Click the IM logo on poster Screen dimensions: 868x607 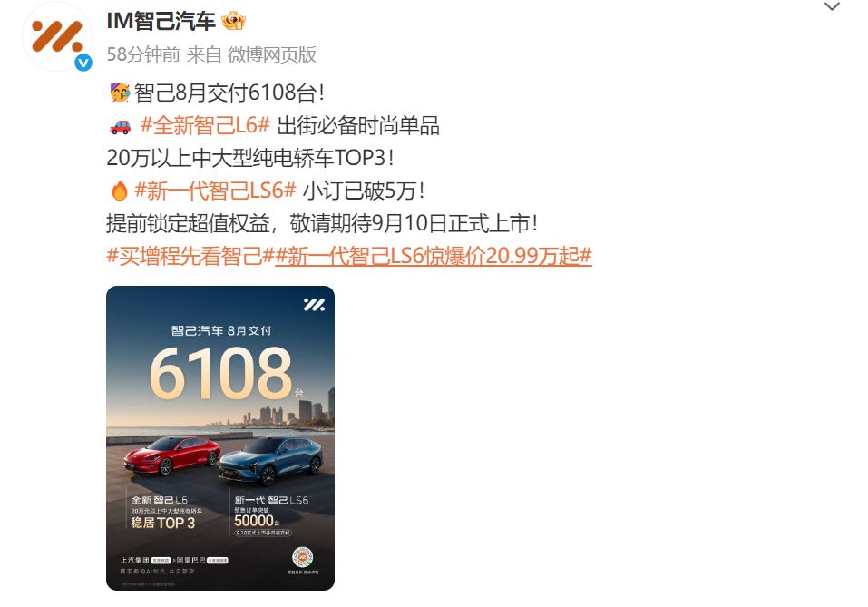314,305
